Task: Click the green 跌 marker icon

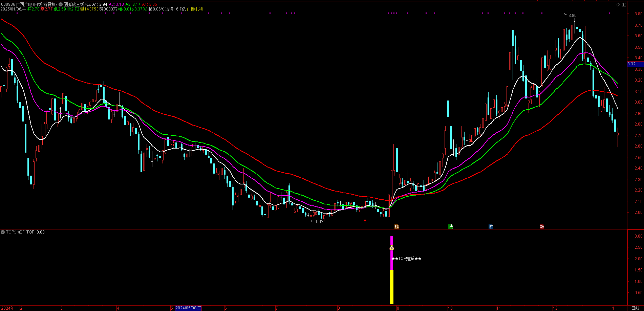Action: [x=450, y=227]
